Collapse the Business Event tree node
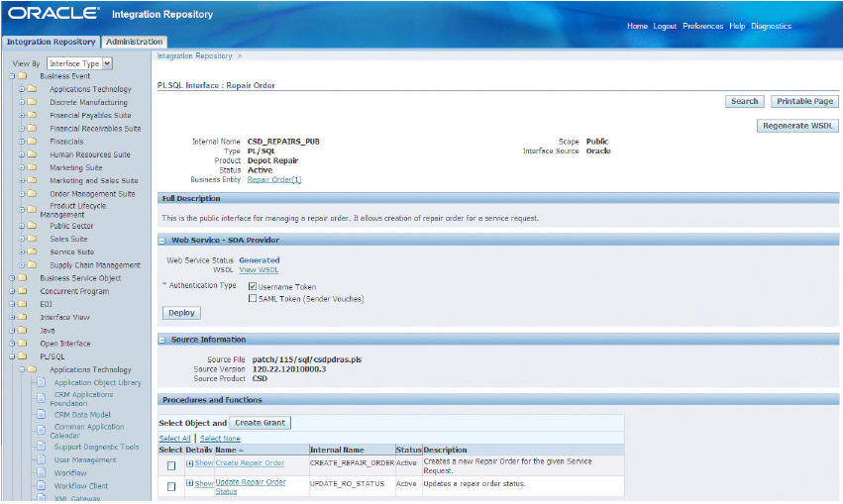The height and width of the screenshot is (504, 843). 12,76
